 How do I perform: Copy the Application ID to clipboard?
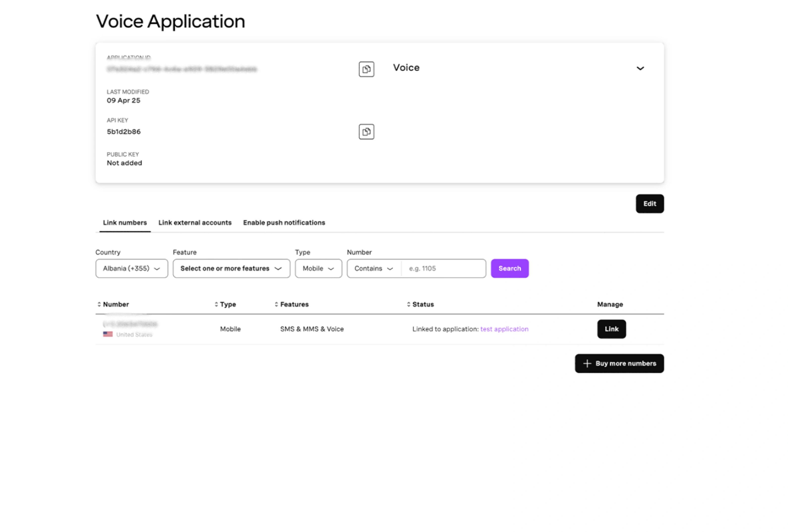click(366, 69)
